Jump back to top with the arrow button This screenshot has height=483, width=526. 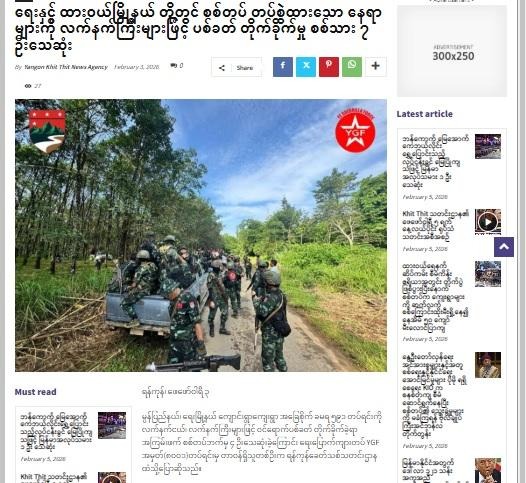point(504,247)
